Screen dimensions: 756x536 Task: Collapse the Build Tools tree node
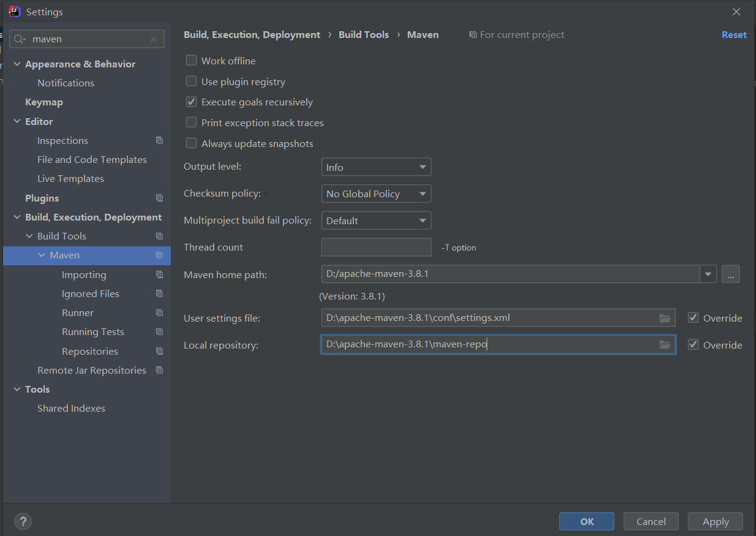coord(29,236)
